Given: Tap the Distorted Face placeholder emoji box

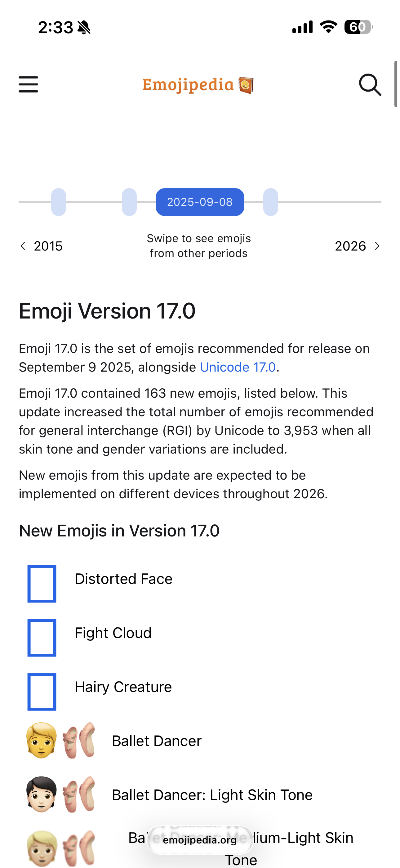Looking at the screenshot, I should point(42,584).
